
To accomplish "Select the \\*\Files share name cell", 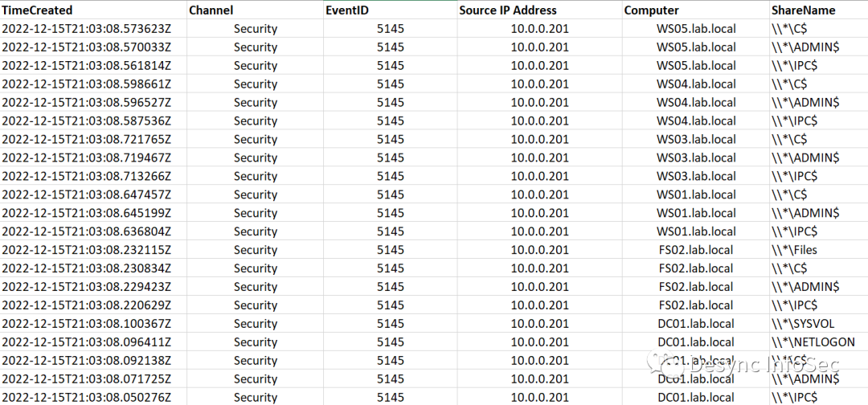I will click(x=794, y=250).
